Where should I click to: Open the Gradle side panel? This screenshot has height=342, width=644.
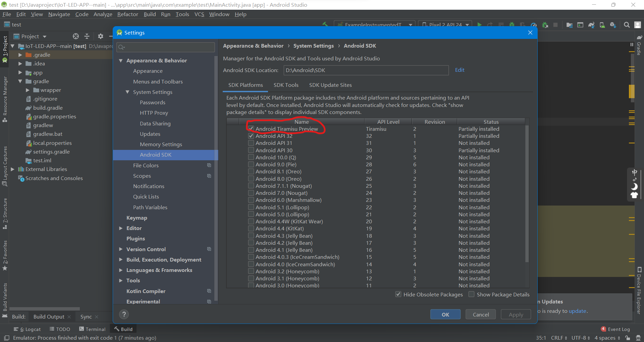639,45
